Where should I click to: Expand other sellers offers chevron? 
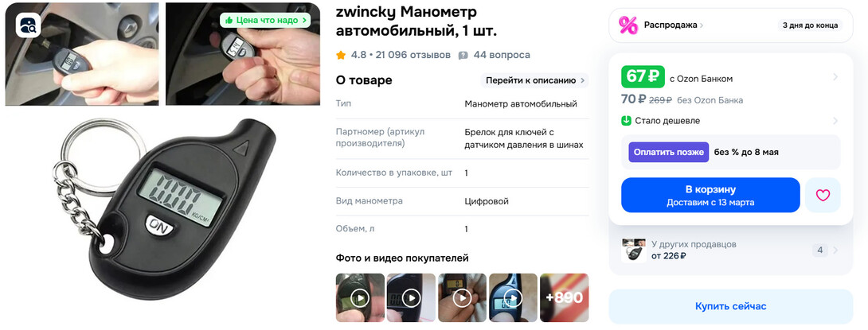point(835,250)
